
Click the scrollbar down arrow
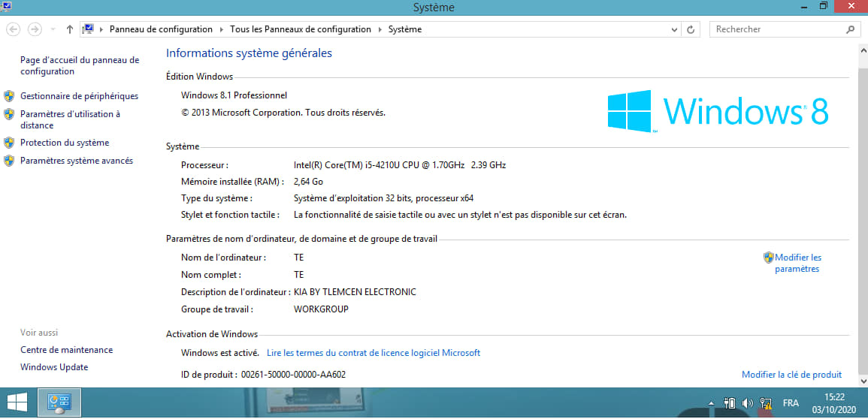[863, 381]
